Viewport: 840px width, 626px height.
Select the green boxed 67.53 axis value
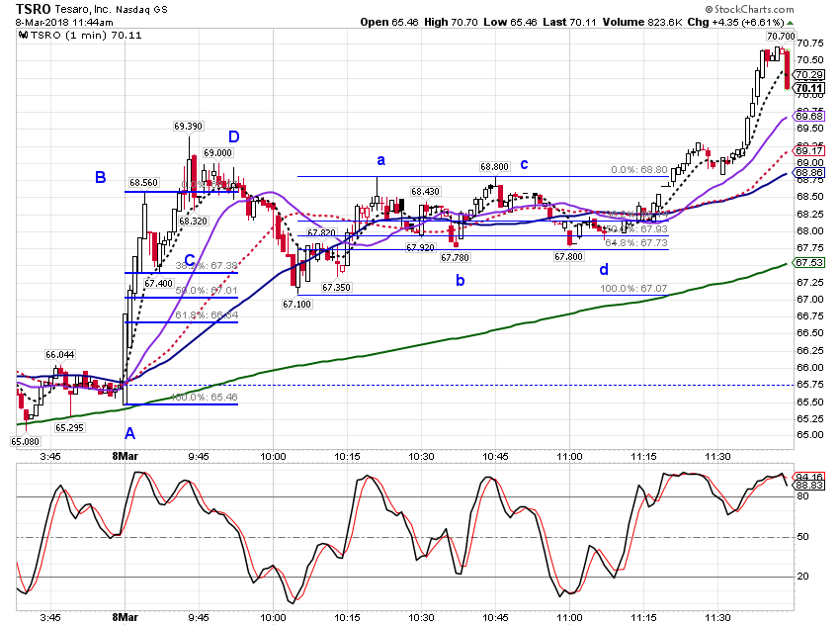(809, 263)
